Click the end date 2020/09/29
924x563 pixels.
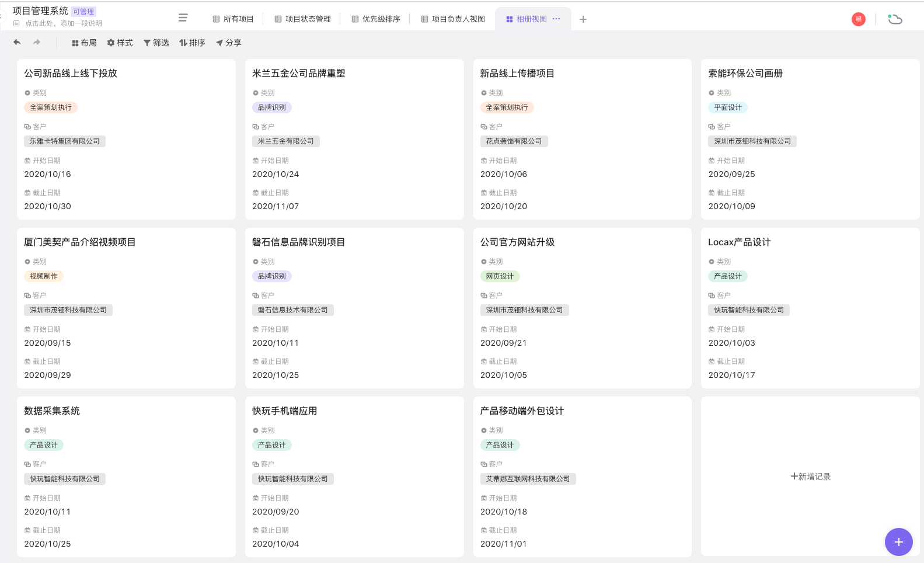(x=47, y=375)
